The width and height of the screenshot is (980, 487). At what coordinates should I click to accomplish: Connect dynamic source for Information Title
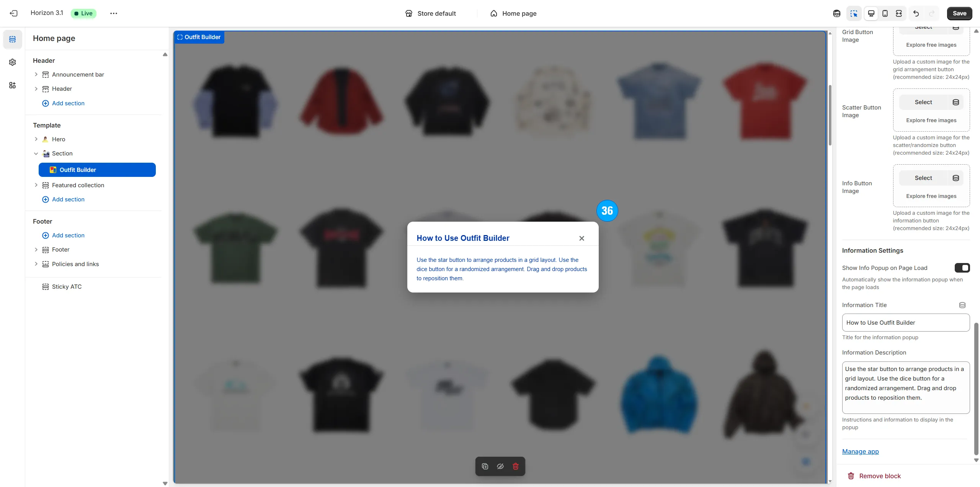[962, 305]
